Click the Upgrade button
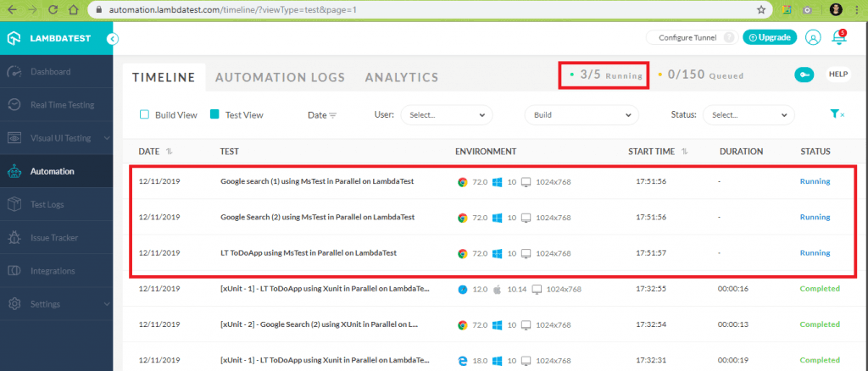 [769, 37]
